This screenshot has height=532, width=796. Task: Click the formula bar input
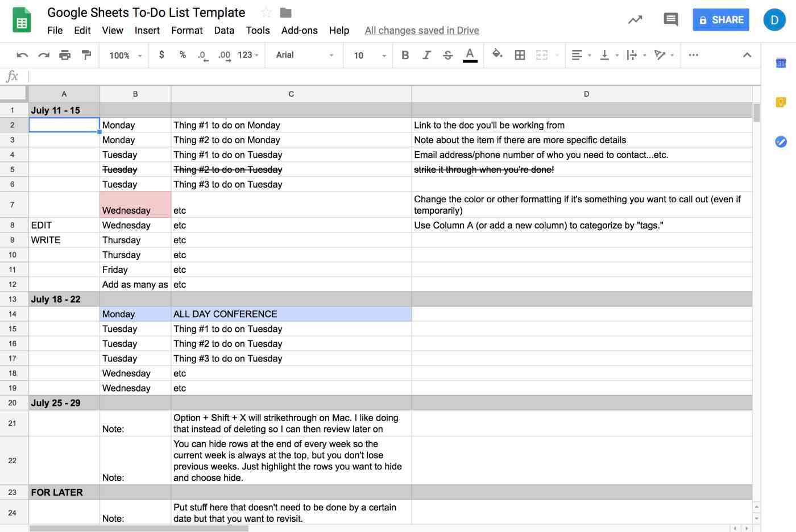(x=393, y=76)
